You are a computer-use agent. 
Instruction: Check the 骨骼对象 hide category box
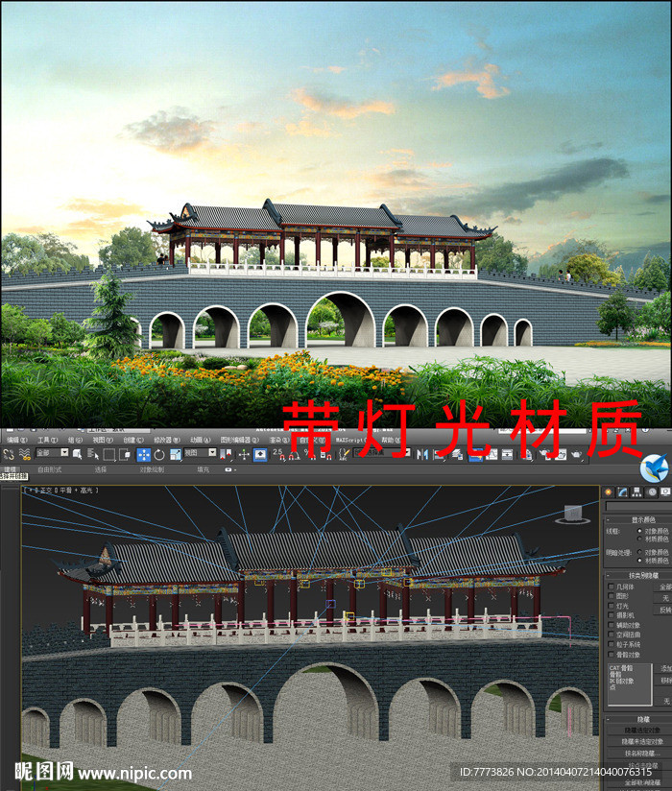[611, 655]
